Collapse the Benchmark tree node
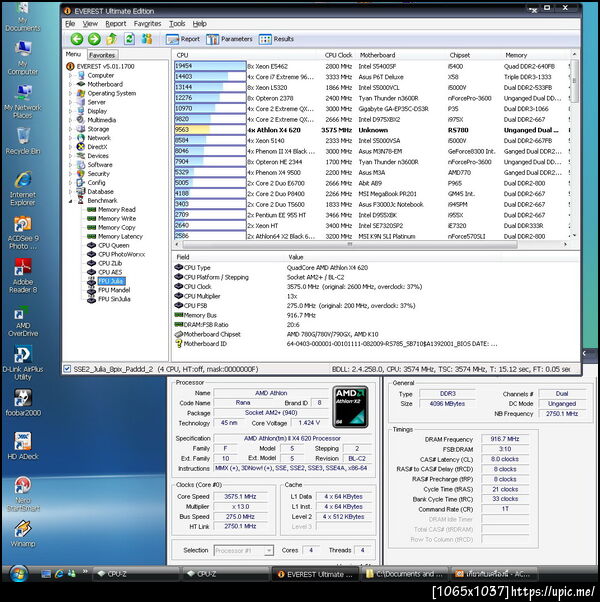 [70, 201]
